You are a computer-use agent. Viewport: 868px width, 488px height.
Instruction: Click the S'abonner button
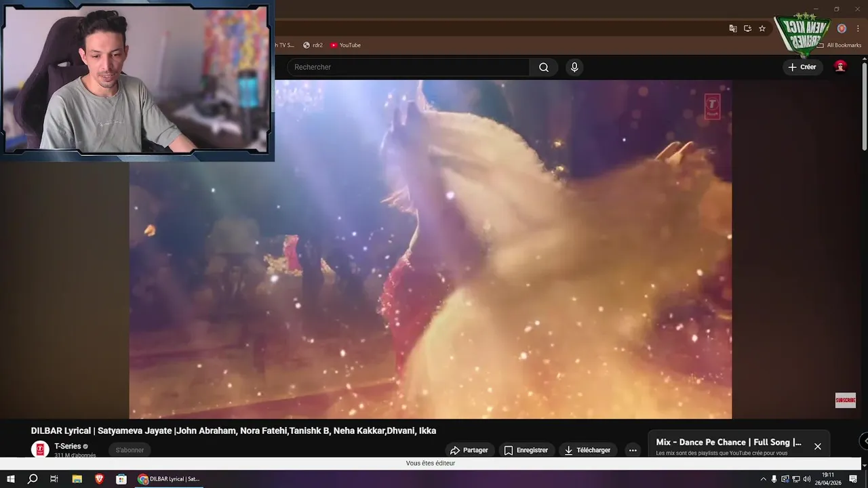[130, 450]
